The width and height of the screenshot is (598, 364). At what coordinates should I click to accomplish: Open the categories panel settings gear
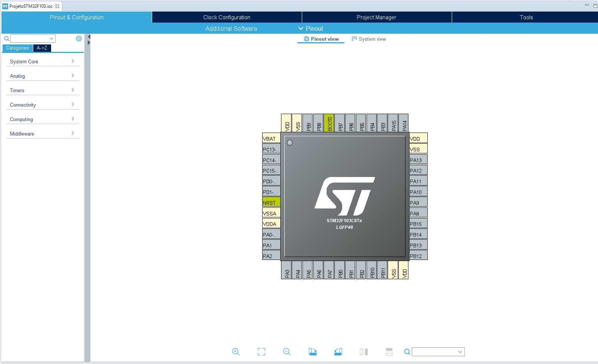coord(79,39)
